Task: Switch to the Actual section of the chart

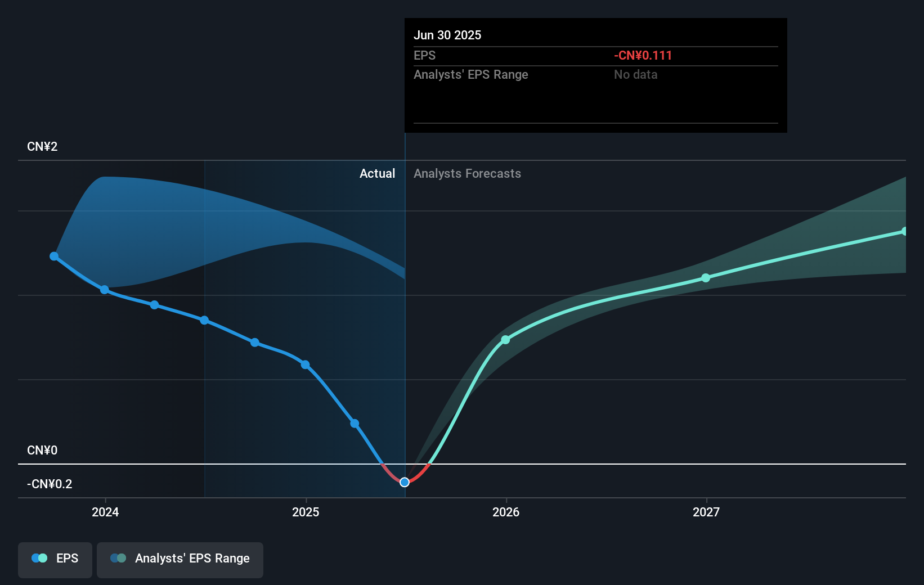Action: (377, 174)
